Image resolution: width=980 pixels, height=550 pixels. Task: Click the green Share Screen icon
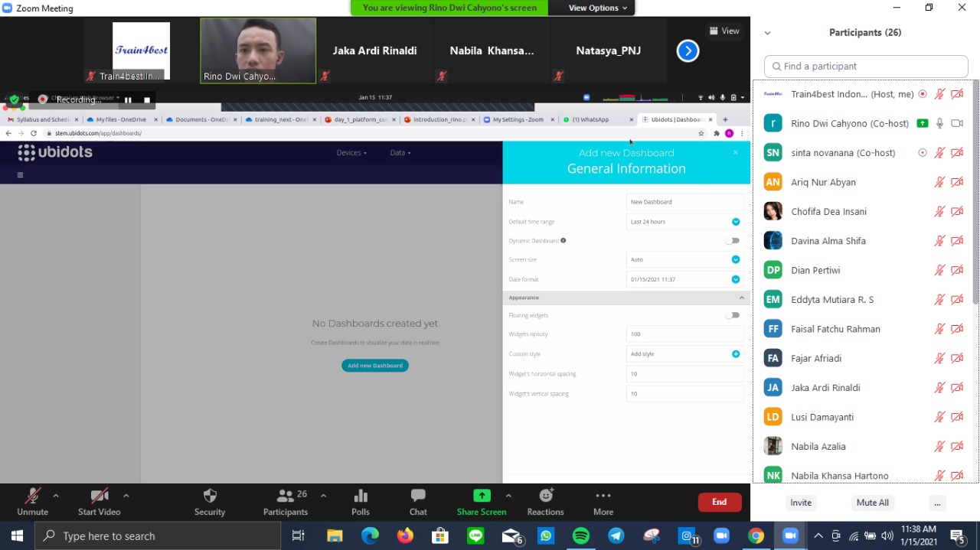click(x=482, y=496)
